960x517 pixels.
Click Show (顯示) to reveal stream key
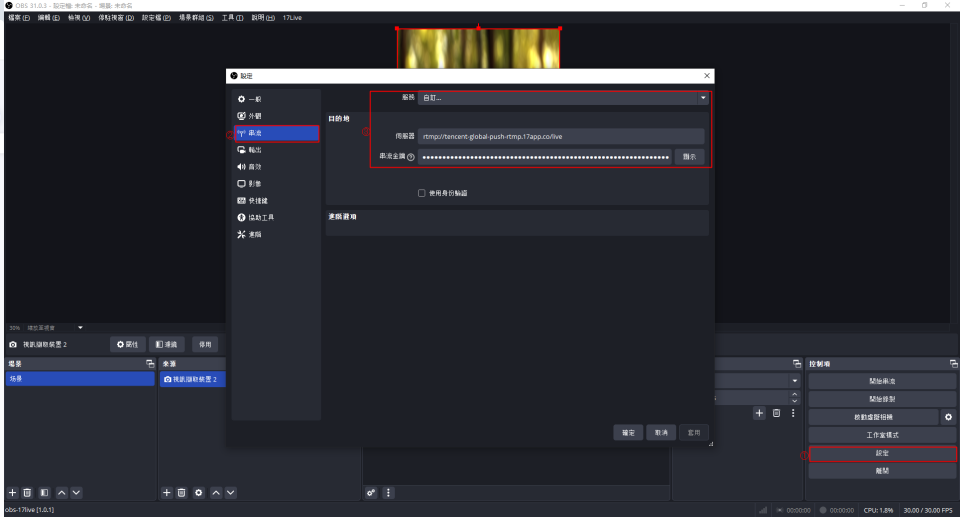pyautogui.click(x=689, y=157)
